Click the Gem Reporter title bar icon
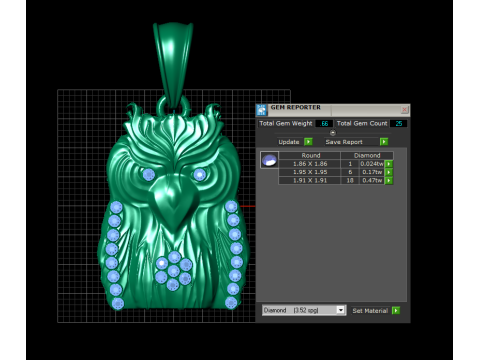Image resolution: width=480 pixels, height=360 pixels. [x=262, y=110]
